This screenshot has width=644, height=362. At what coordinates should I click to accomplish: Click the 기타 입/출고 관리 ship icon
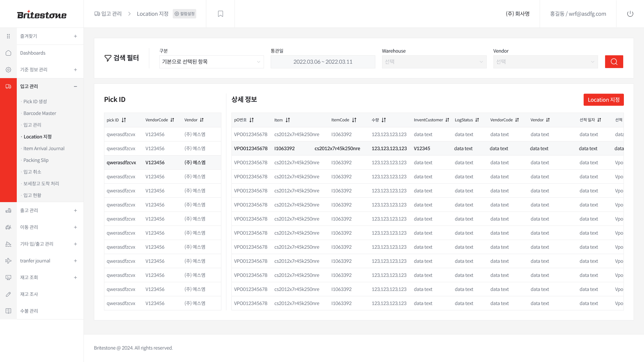click(x=8, y=244)
